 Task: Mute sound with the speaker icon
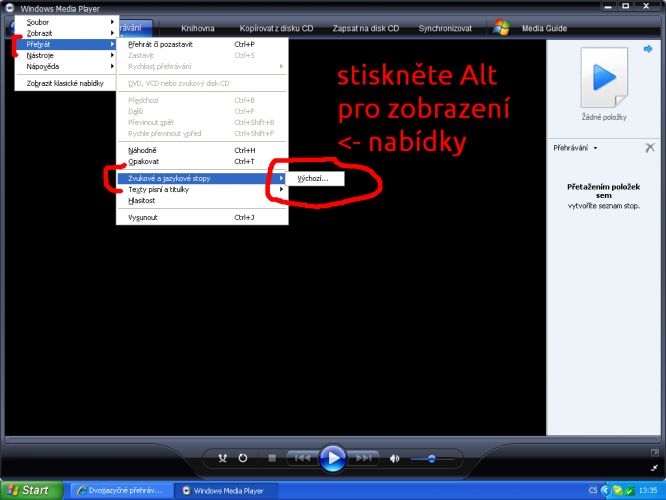395,458
